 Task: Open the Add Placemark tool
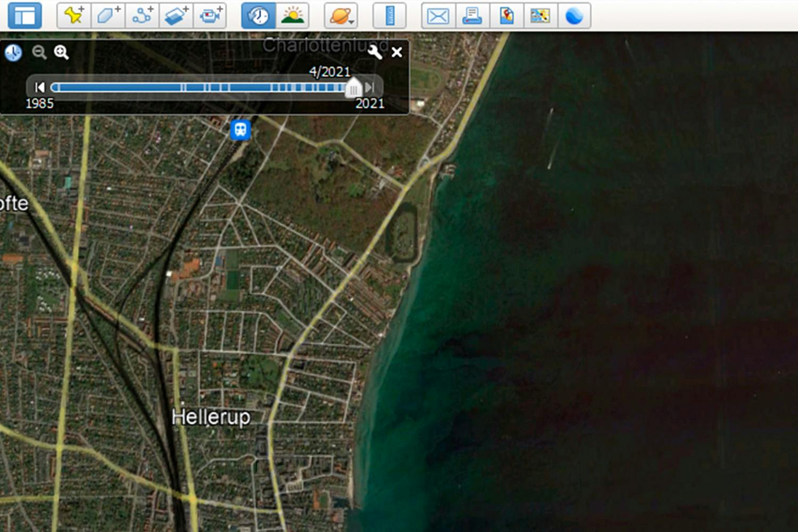(x=74, y=15)
